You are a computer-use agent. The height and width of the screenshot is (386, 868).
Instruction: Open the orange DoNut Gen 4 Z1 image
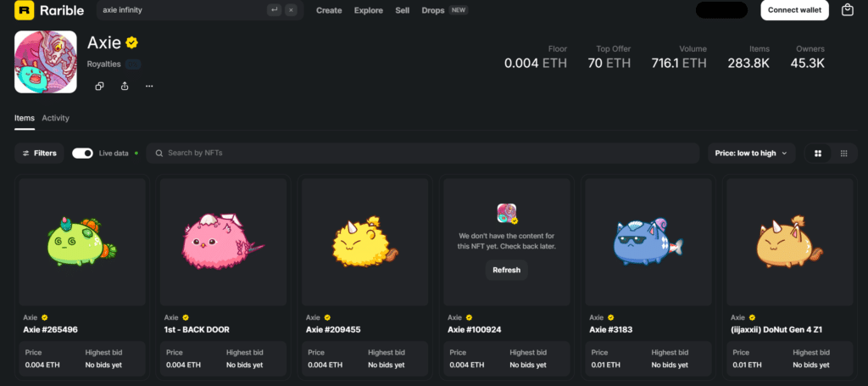(x=790, y=242)
